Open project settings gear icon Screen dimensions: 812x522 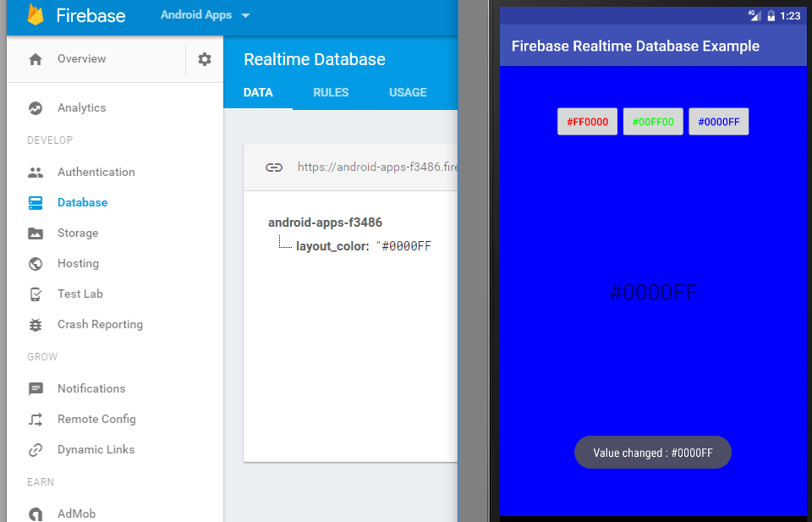tap(205, 59)
